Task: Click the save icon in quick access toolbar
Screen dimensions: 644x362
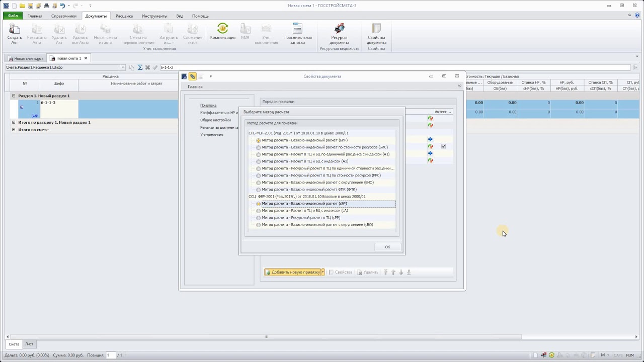Action: tap(31, 6)
